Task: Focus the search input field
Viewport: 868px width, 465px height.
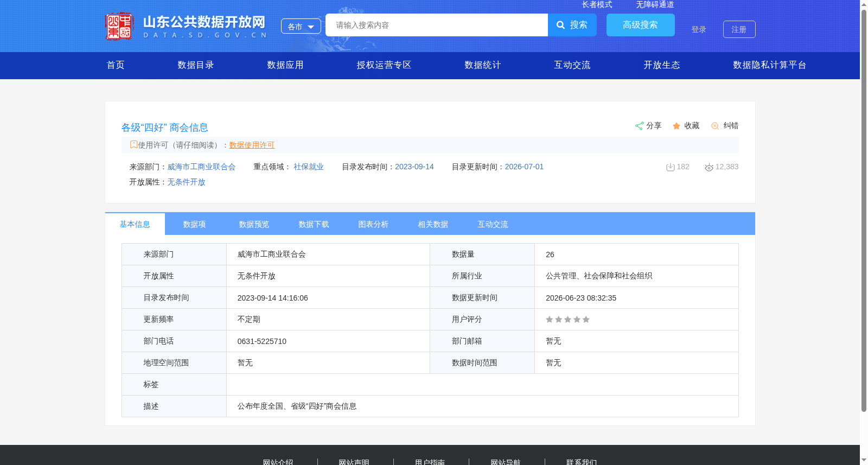Action: [x=437, y=25]
